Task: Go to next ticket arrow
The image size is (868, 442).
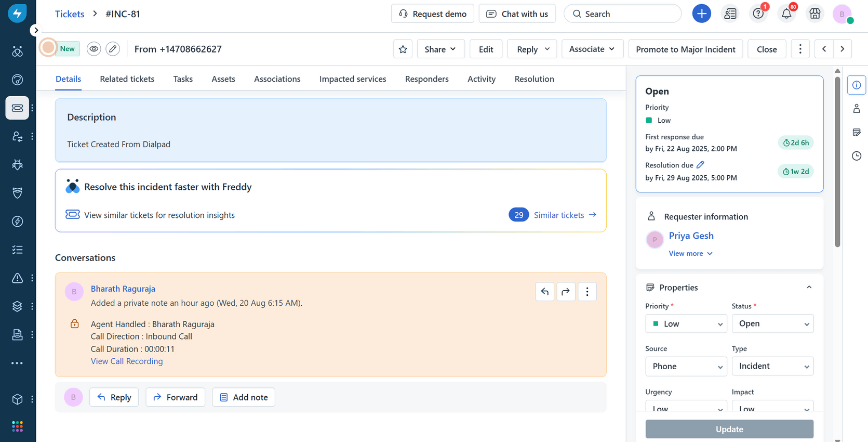Action: [x=842, y=49]
